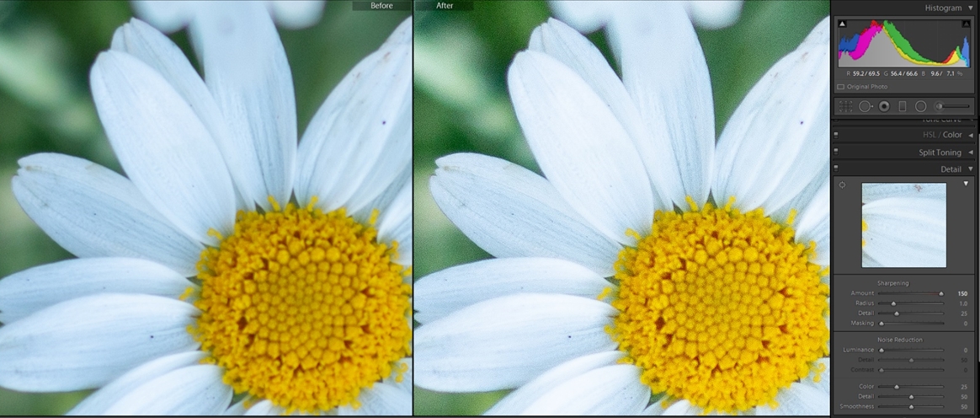
Task: Select the Crop Overlay grid tool
Action: tap(845, 106)
